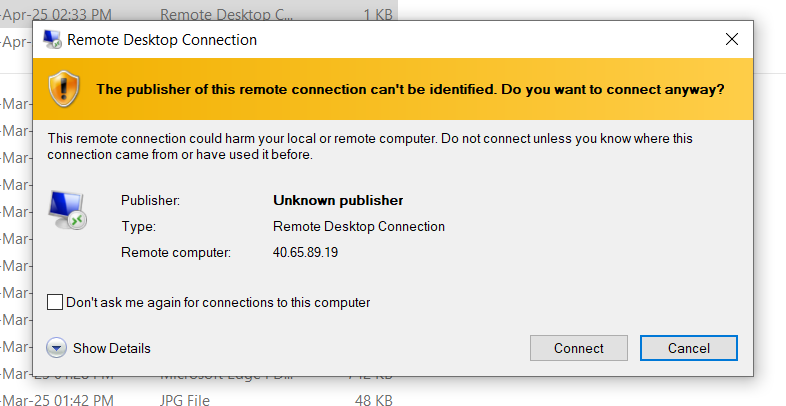Select the JPG File row in file list
The image size is (786, 406).
pyautogui.click(x=199, y=399)
